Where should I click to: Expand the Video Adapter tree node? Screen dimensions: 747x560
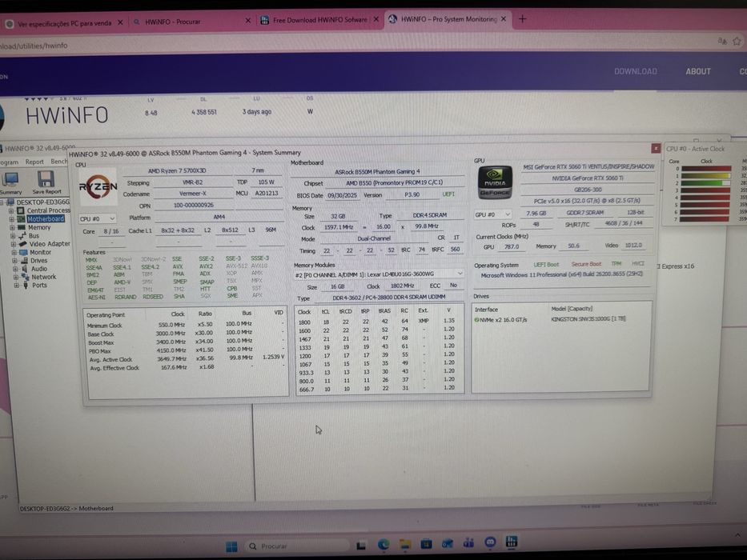[x=14, y=244]
